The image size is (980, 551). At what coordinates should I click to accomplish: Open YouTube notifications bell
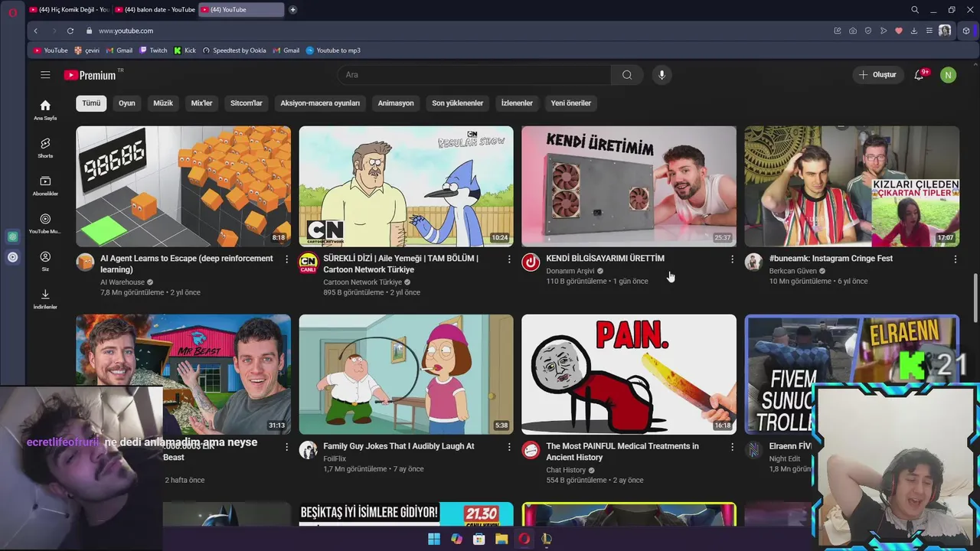click(x=920, y=75)
